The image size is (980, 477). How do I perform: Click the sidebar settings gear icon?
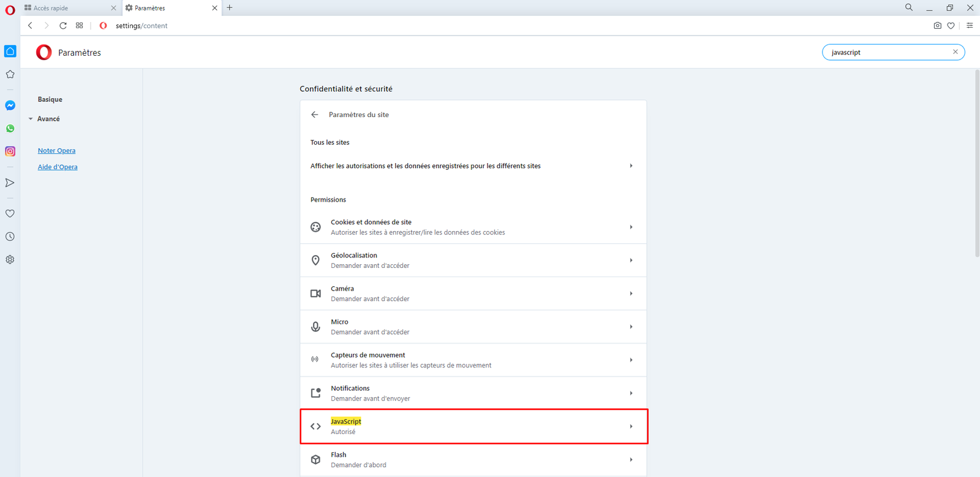[10, 259]
